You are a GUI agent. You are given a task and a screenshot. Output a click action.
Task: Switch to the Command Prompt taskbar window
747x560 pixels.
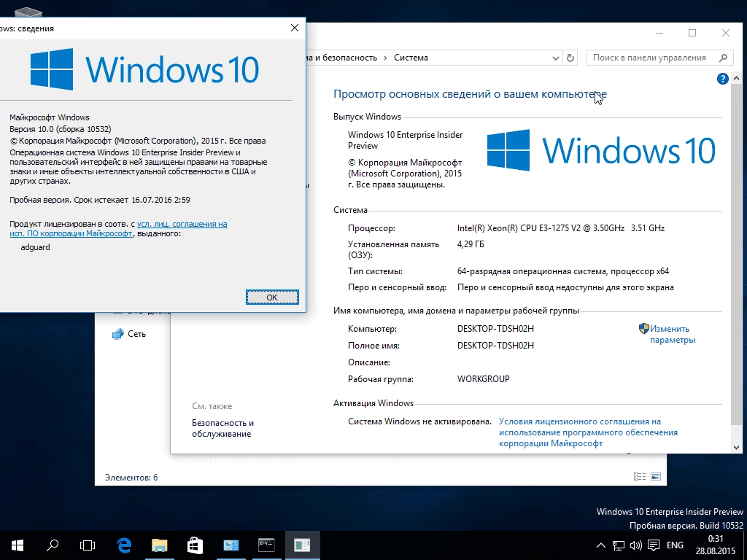266,545
